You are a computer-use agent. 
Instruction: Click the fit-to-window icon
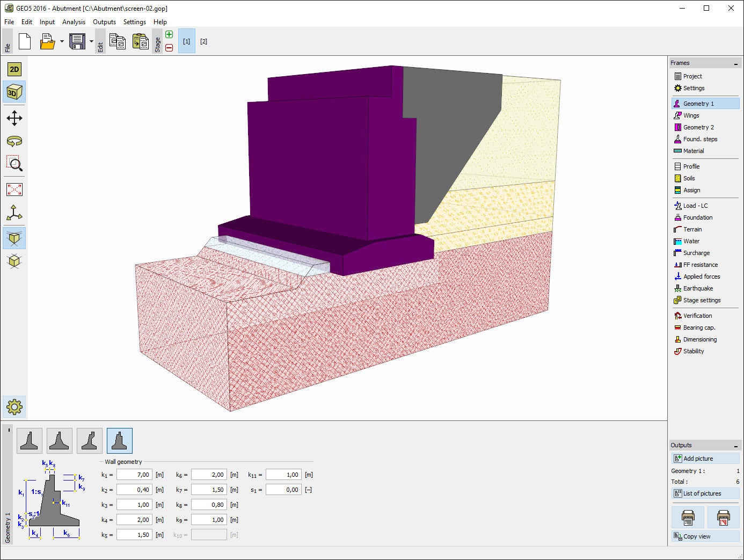[x=14, y=189]
